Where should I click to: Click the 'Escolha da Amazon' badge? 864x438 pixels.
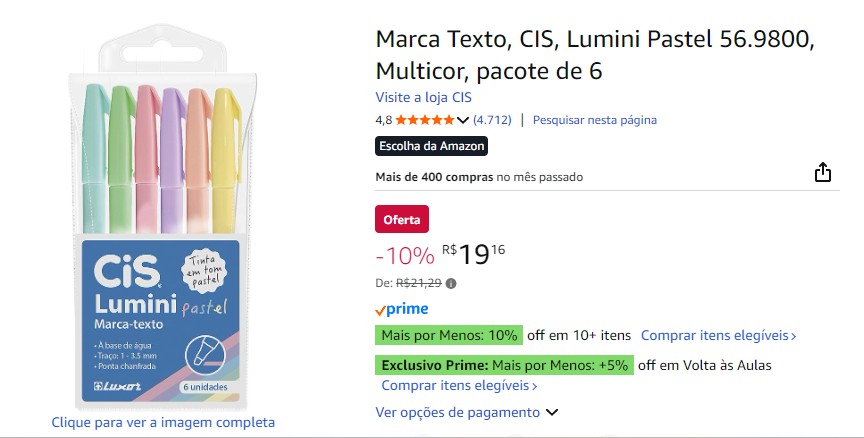[x=431, y=146]
